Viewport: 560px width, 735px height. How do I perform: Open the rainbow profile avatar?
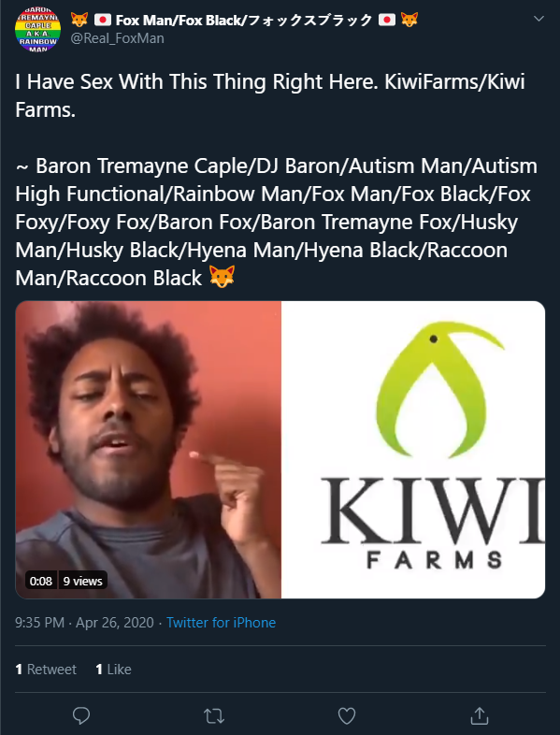click(x=38, y=29)
